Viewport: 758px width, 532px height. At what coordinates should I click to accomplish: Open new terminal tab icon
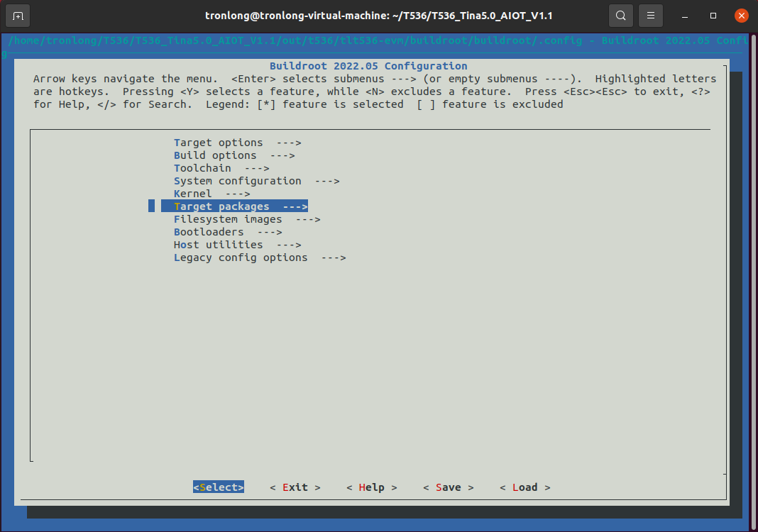[18, 16]
